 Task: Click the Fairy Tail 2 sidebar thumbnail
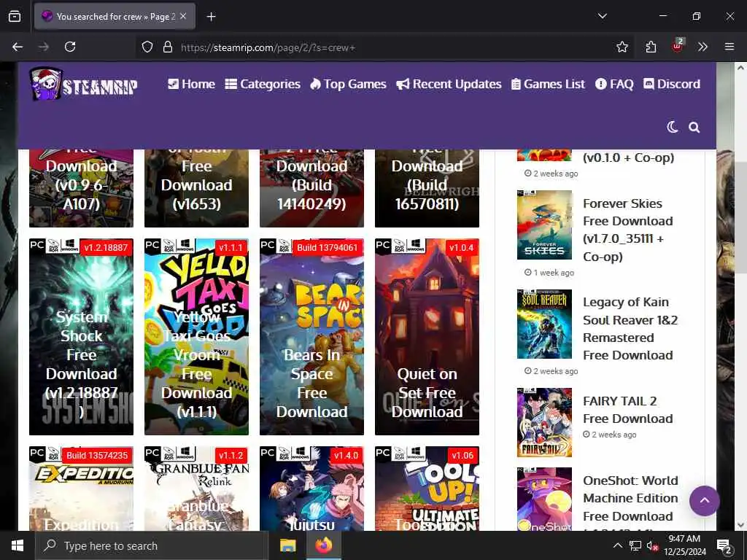[544, 422]
